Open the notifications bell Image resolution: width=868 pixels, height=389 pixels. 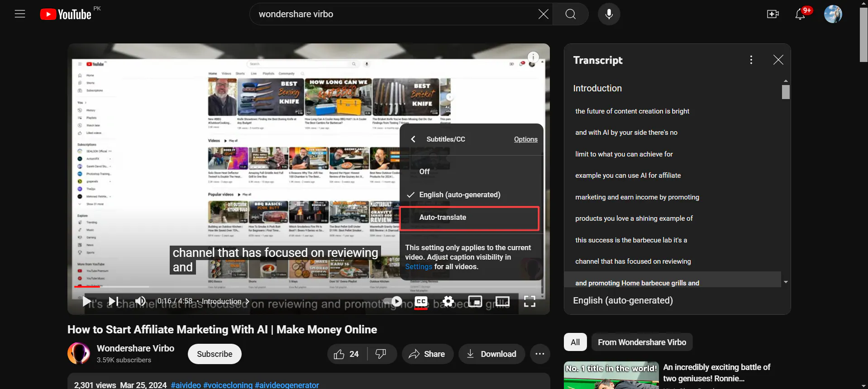(x=800, y=14)
